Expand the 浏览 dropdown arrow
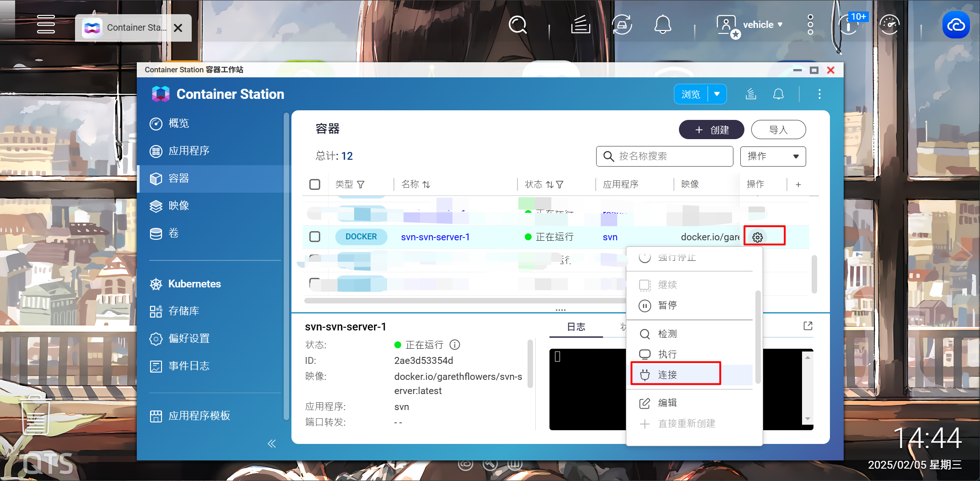The image size is (980, 481). pos(717,94)
